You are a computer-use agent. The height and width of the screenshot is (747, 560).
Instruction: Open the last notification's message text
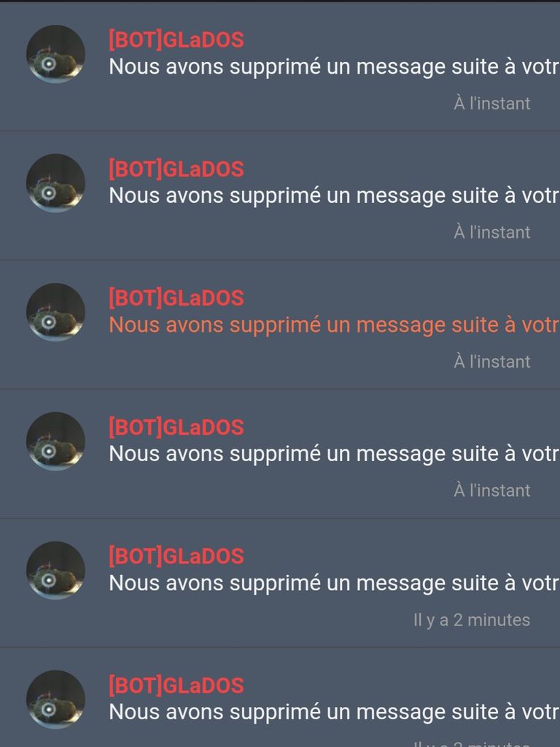click(334, 713)
